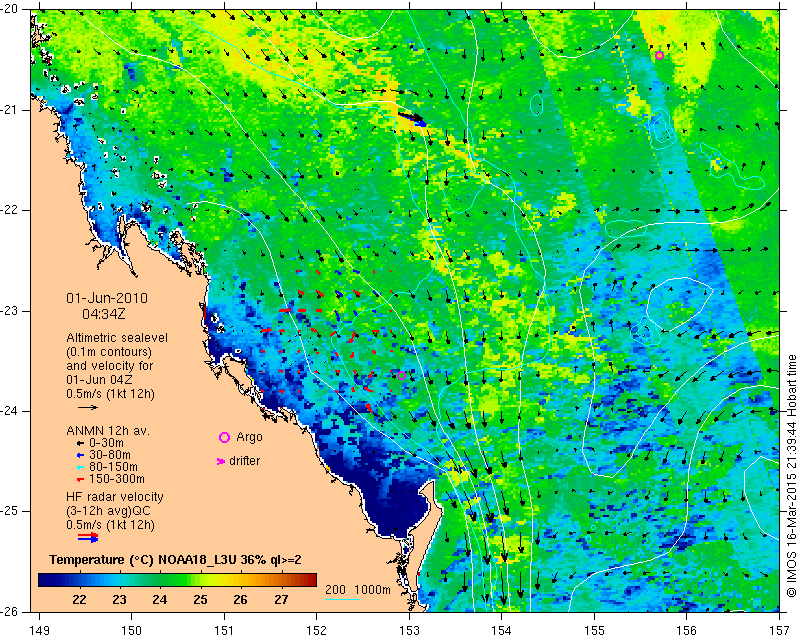Click the 'HF radar velocity' legend heading

tap(115, 497)
